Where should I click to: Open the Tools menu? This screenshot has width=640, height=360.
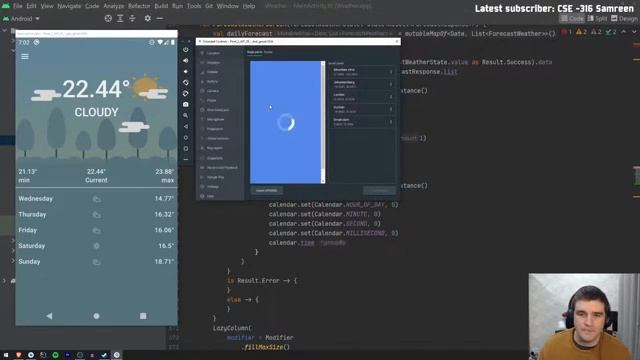pos(194,6)
